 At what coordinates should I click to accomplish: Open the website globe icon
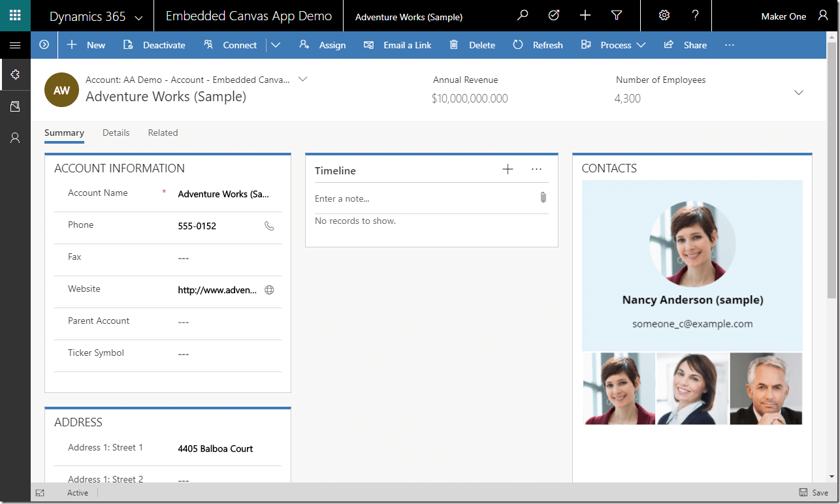[269, 289]
